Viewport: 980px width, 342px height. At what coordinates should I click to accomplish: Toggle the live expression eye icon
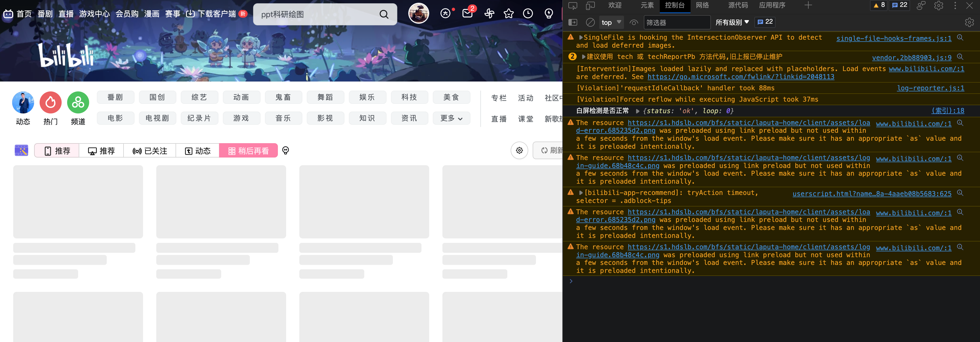pyautogui.click(x=634, y=23)
